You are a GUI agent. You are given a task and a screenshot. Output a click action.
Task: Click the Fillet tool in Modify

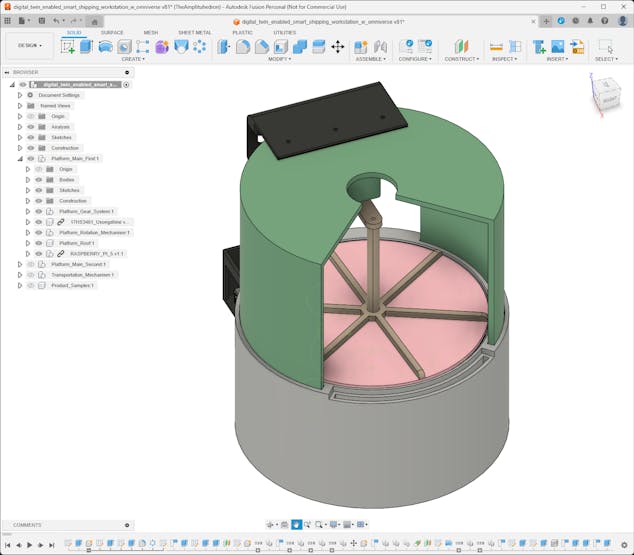243,46
